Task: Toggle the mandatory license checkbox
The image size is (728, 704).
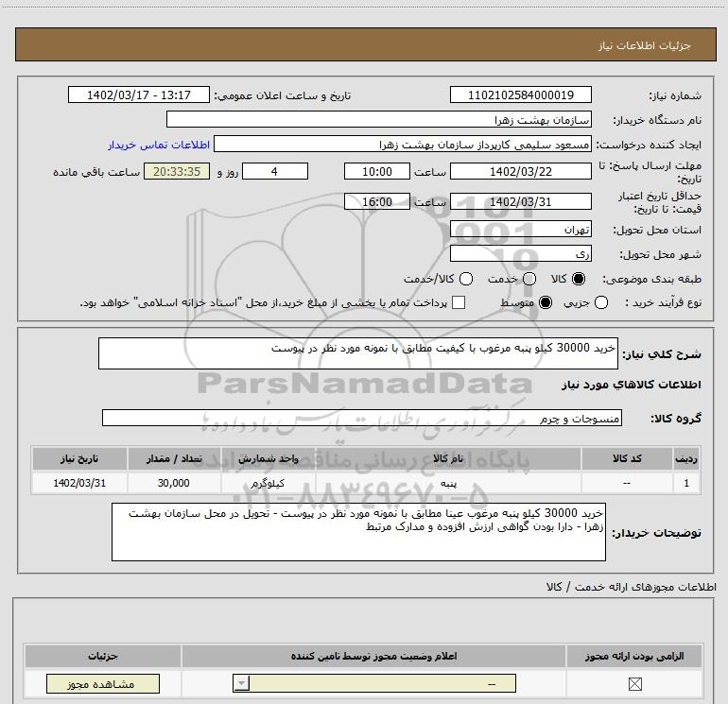Action: click(634, 683)
